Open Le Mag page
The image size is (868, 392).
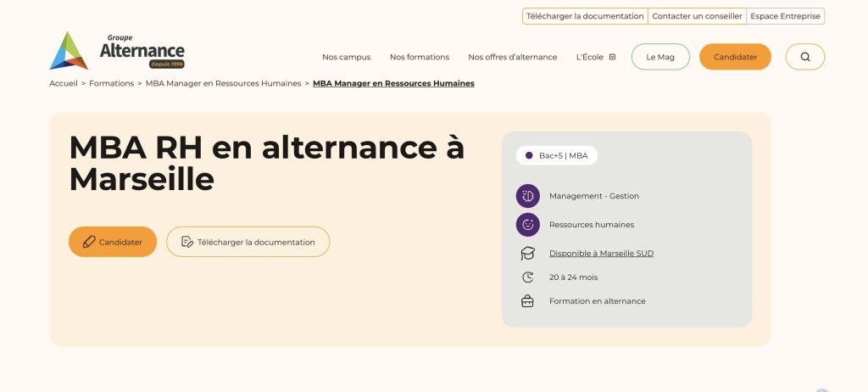pos(660,57)
